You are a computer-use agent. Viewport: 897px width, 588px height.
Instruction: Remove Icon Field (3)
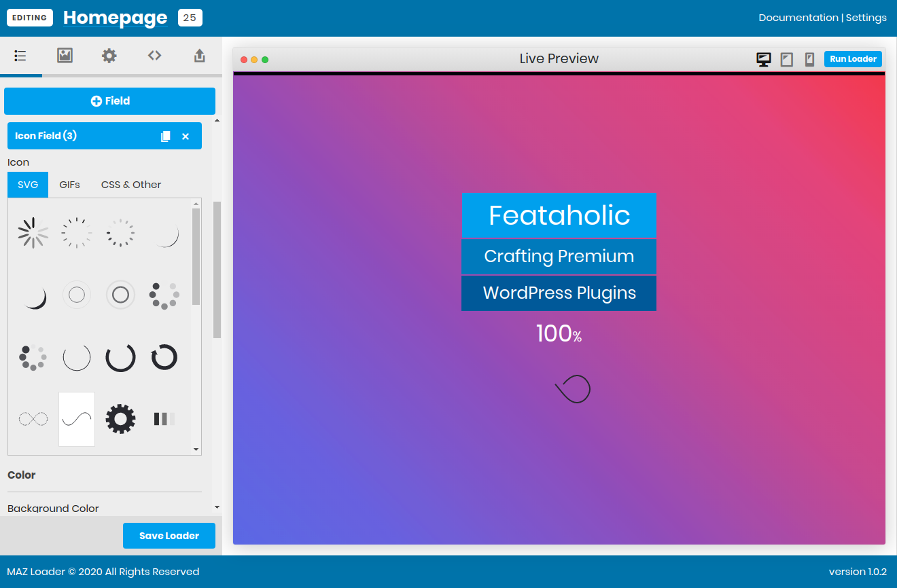[x=186, y=136]
